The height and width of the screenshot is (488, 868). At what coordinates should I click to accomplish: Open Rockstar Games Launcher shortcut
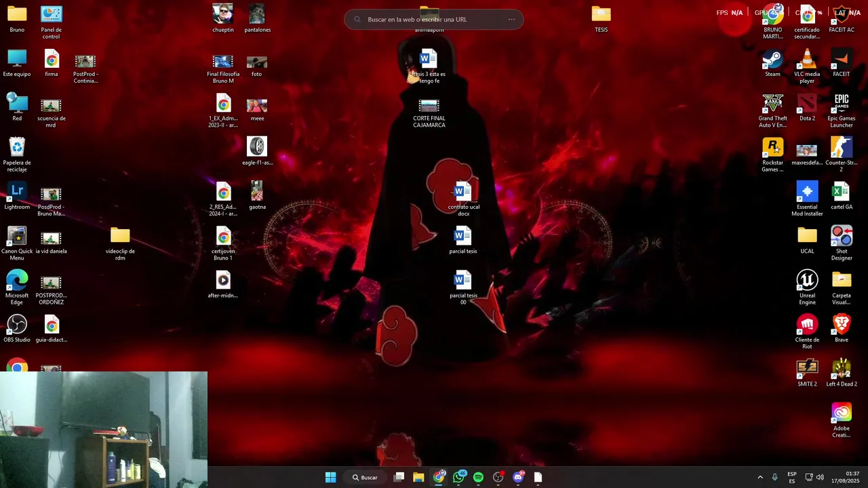click(772, 155)
